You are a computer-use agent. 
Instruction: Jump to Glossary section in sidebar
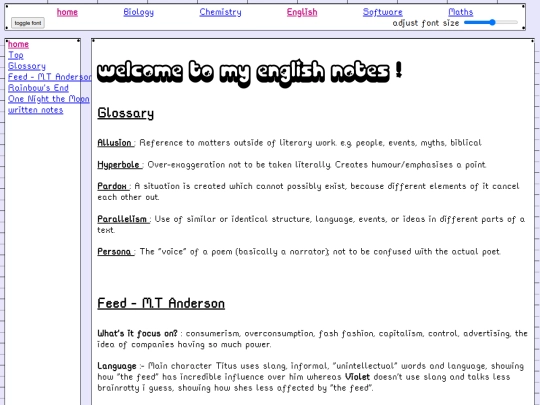27,66
